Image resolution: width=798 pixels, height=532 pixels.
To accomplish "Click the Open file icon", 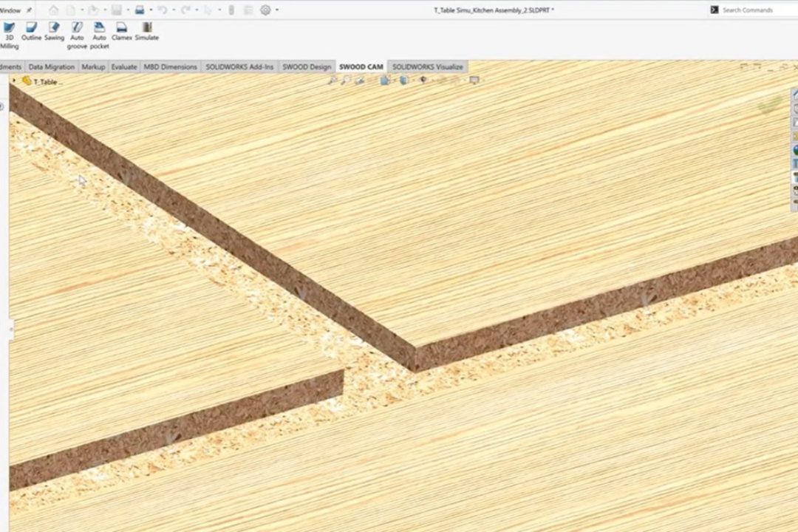I will (94, 10).
